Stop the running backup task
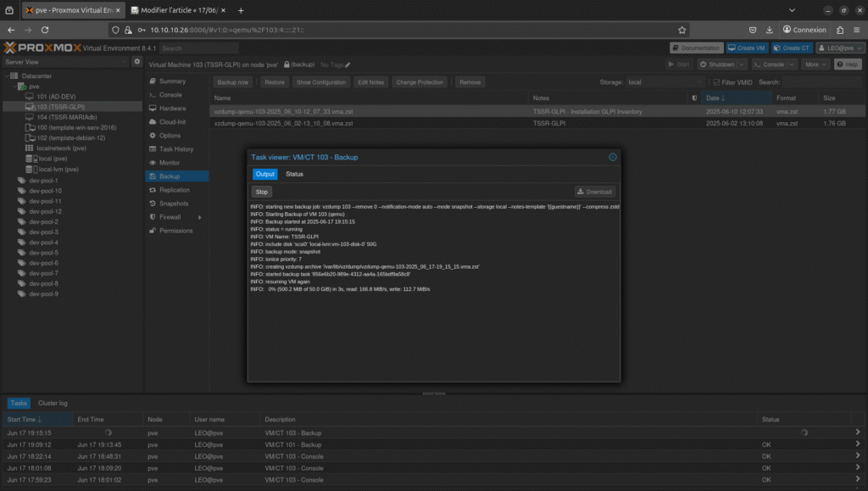 click(262, 192)
